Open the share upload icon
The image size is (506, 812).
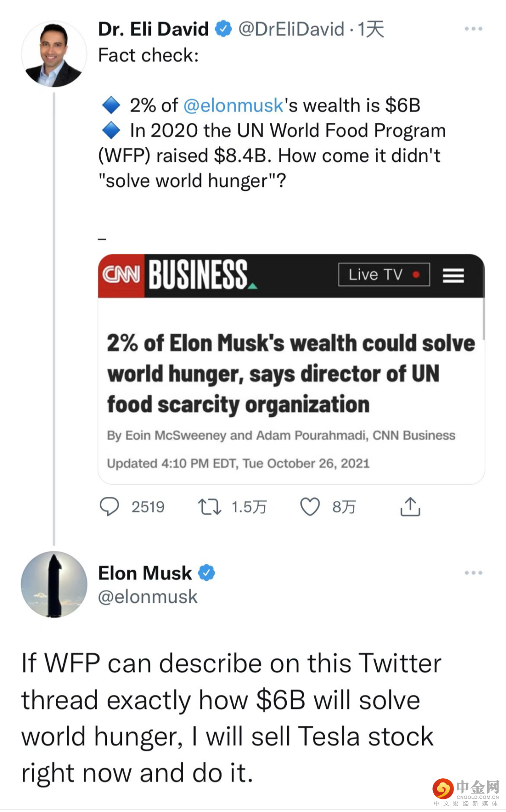410,506
